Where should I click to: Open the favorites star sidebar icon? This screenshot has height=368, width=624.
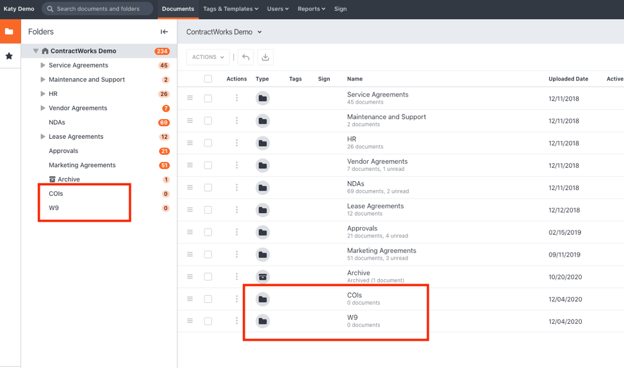[9, 56]
